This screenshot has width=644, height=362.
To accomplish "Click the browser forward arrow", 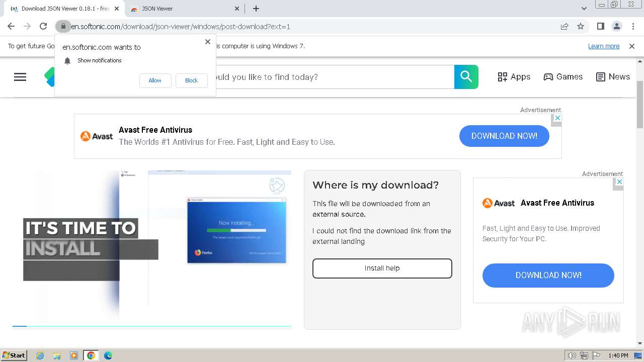I will point(27,26).
